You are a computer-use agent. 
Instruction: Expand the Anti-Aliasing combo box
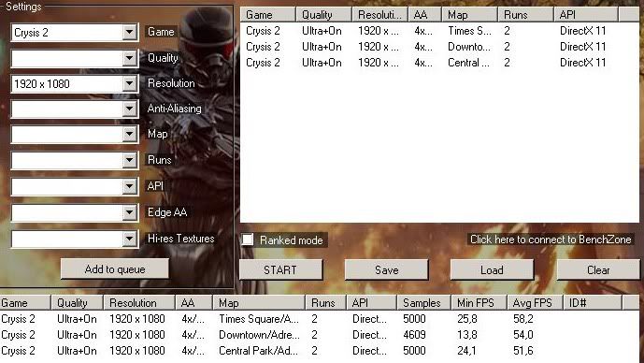(75, 109)
